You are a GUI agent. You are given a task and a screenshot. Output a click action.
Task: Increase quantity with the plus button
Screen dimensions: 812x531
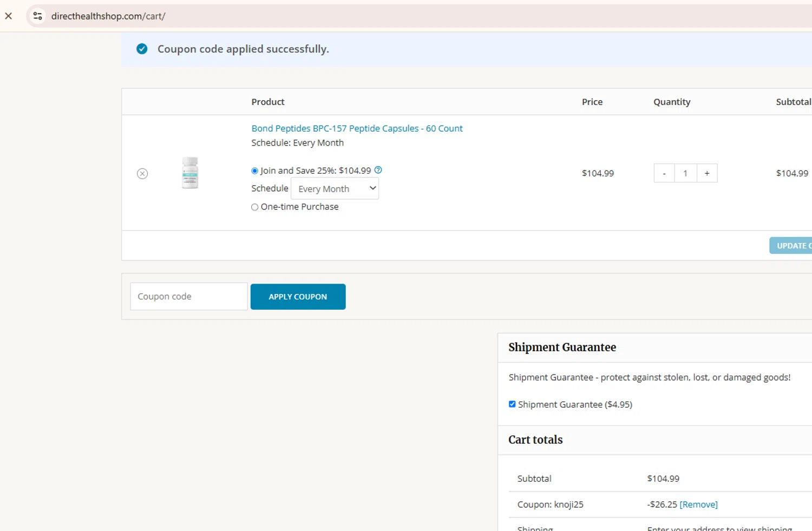[707, 173]
